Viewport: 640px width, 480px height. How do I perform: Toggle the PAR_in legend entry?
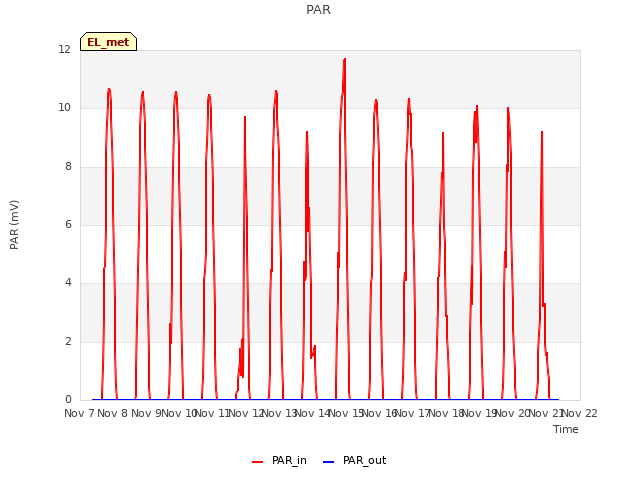coord(280,460)
